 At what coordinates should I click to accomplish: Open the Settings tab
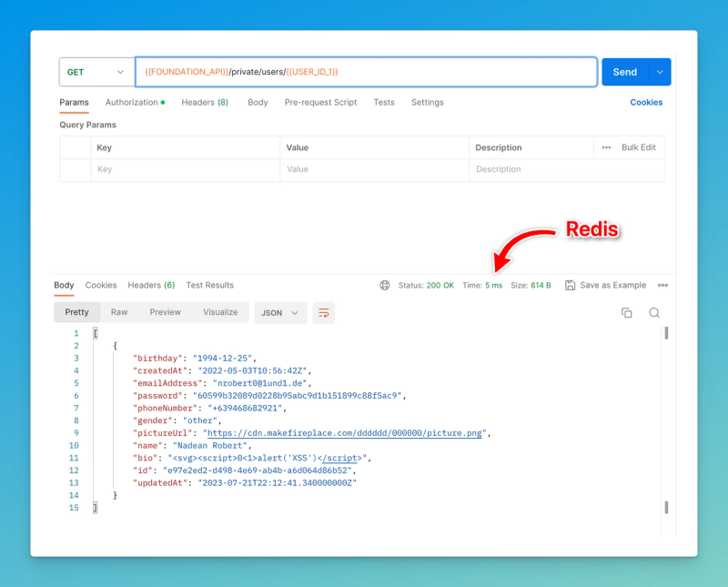coord(427,102)
